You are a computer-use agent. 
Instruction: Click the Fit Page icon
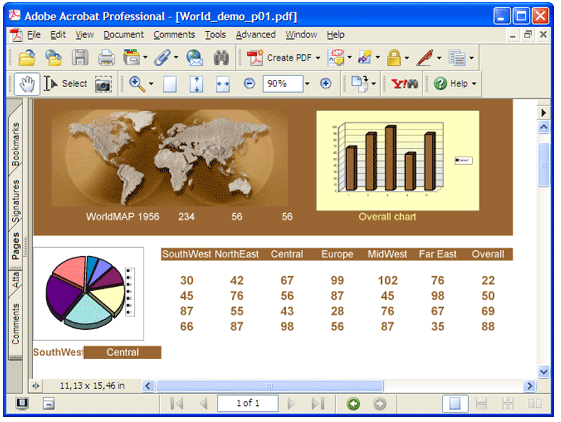pyautogui.click(x=196, y=84)
